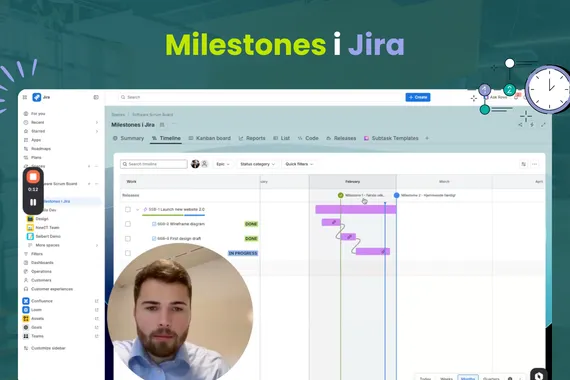This screenshot has width=570, height=380.
Task: Click green Milestone 1 release marker
Action: (x=341, y=195)
